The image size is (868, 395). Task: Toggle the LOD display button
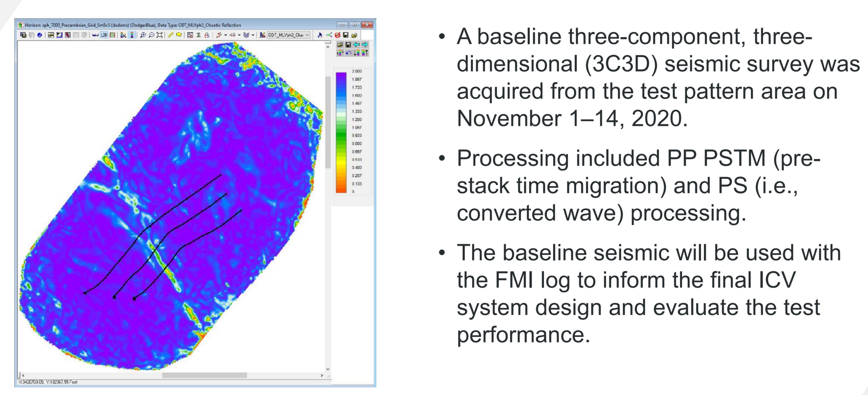click(104, 35)
